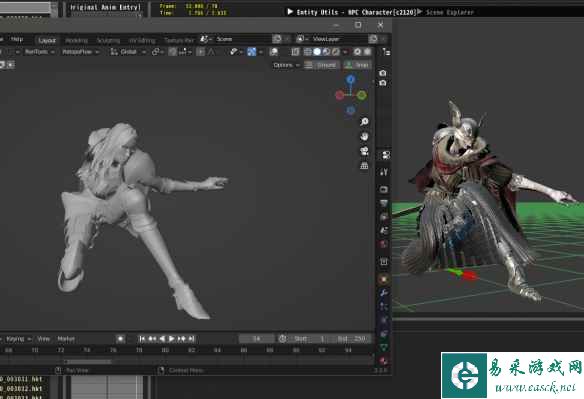584x399 pixels.
Task: Open the Options dropdown in viewport
Action: (286, 65)
